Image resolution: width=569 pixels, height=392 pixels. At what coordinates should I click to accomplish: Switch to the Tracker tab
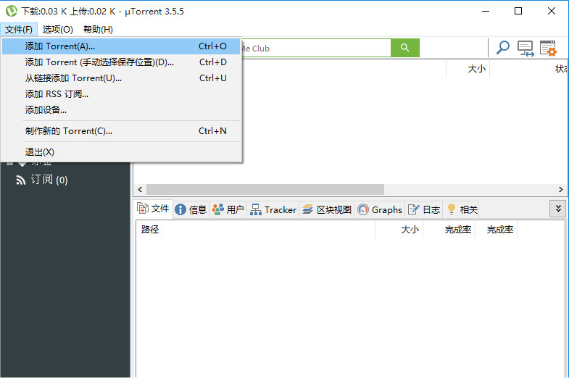pyautogui.click(x=273, y=209)
